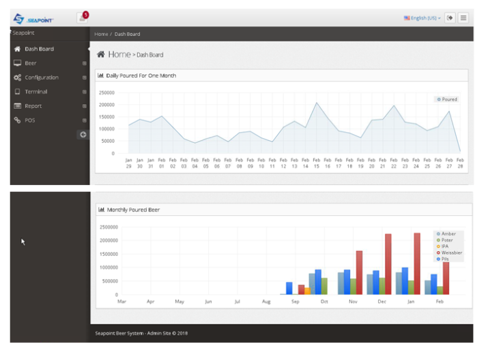Screen dimensions: 488x360
Task: Click the red Weissbier bar for Nov
Action: coord(359,273)
